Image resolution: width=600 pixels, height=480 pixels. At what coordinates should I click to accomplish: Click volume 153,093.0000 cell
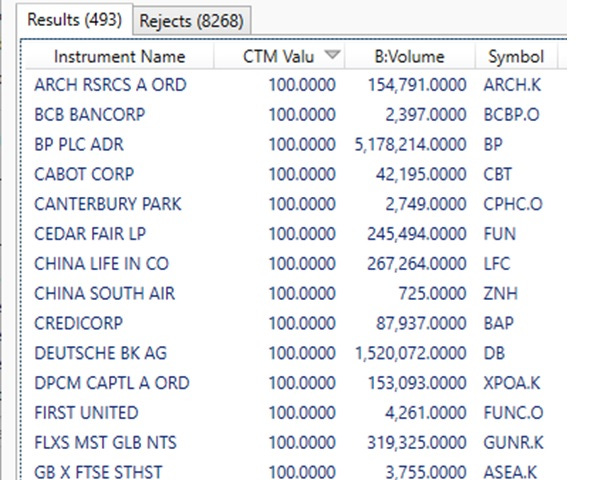click(417, 383)
